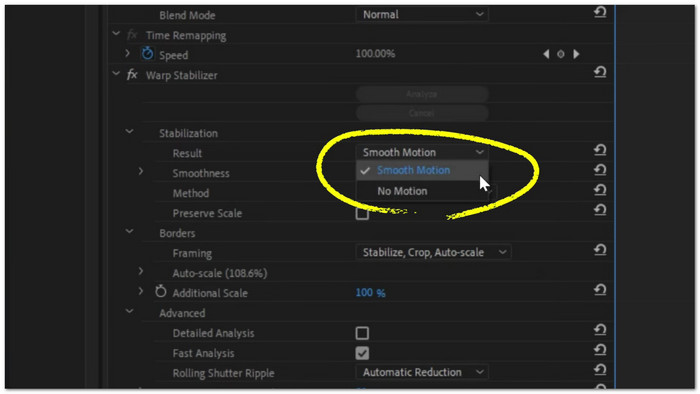The width and height of the screenshot is (700, 394).
Task: Go to next Speed keyframe
Action: click(x=576, y=54)
